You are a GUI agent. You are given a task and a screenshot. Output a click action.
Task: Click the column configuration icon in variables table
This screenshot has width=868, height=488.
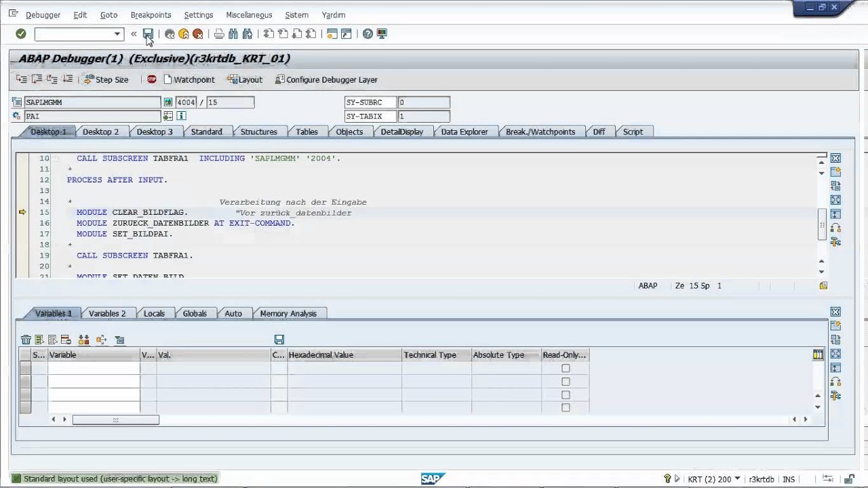(x=818, y=354)
